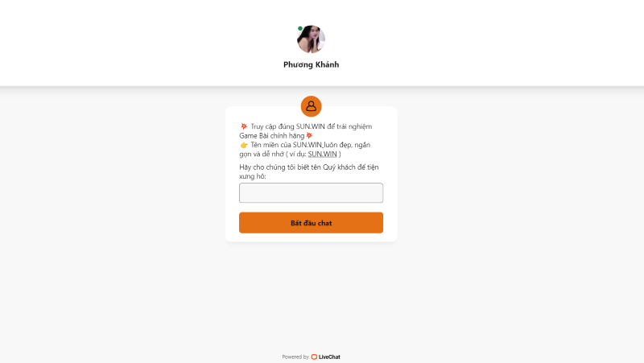Open the LiveChat brand text link
Screen dimensions: 644x363
tap(329, 357)
